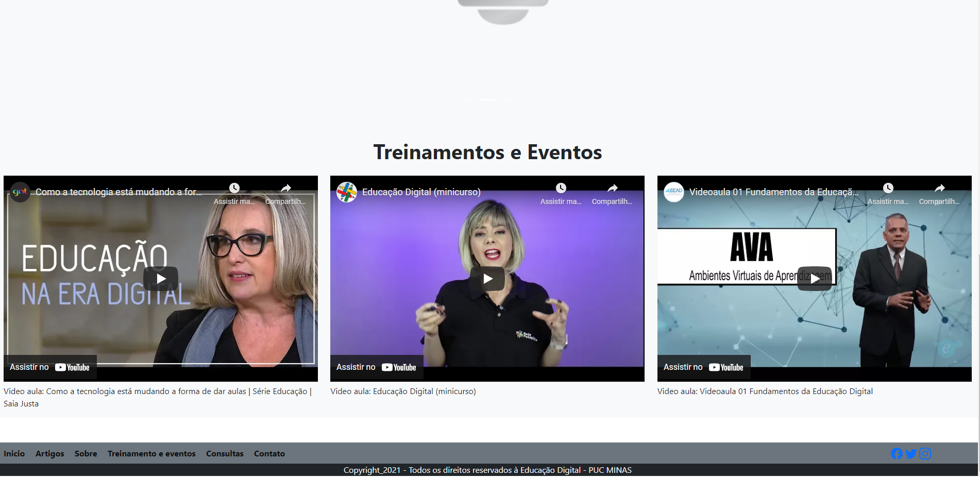
Task: Open the SEAD channel avatar
Action: (674, 192)
